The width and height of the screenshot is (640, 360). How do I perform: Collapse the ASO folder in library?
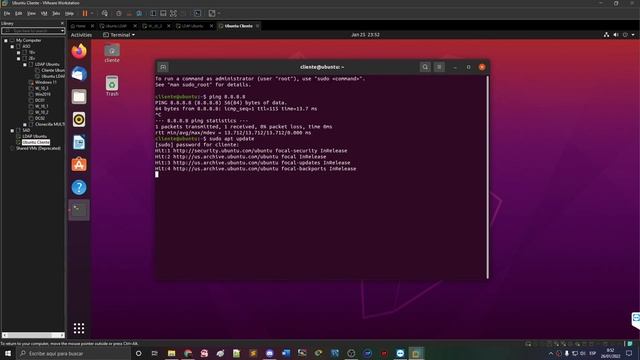click(x=12, y=47)
